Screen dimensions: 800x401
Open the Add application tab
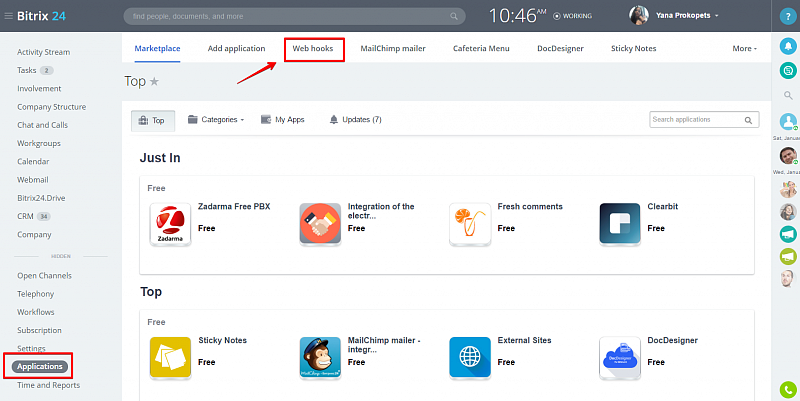(236, 48)
